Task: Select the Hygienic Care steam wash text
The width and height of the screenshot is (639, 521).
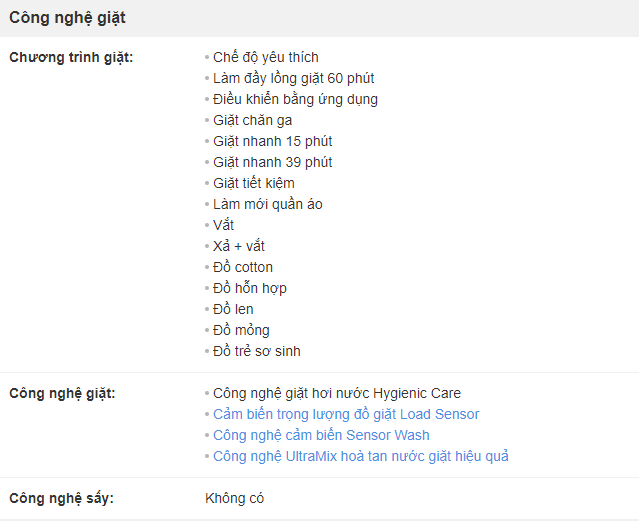Action: click(x=337, y=393)
